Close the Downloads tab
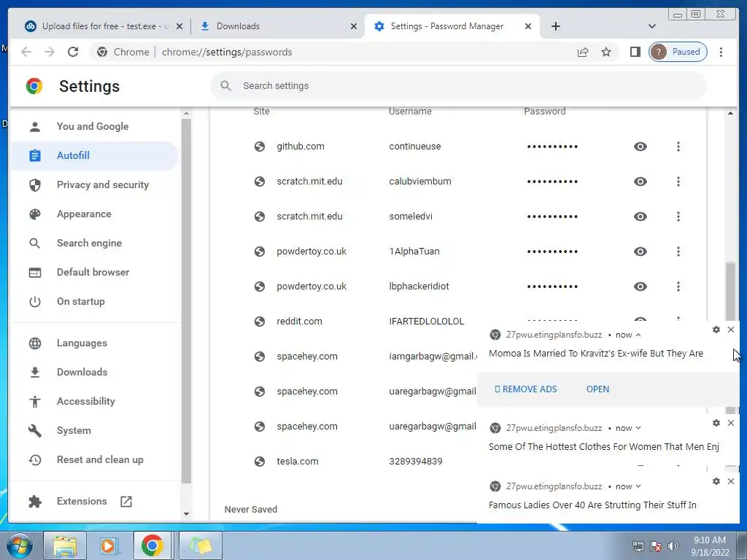 tap(354, 26)
